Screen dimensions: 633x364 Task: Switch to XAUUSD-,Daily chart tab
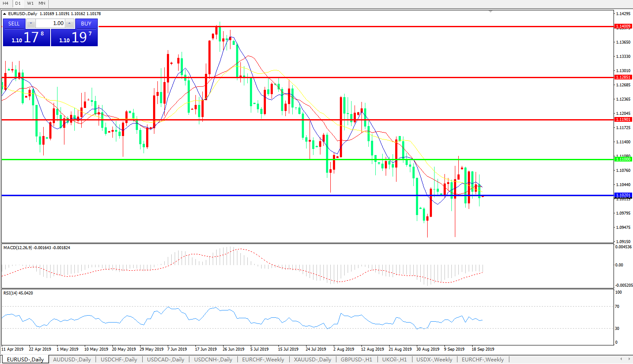coord(312,359)
